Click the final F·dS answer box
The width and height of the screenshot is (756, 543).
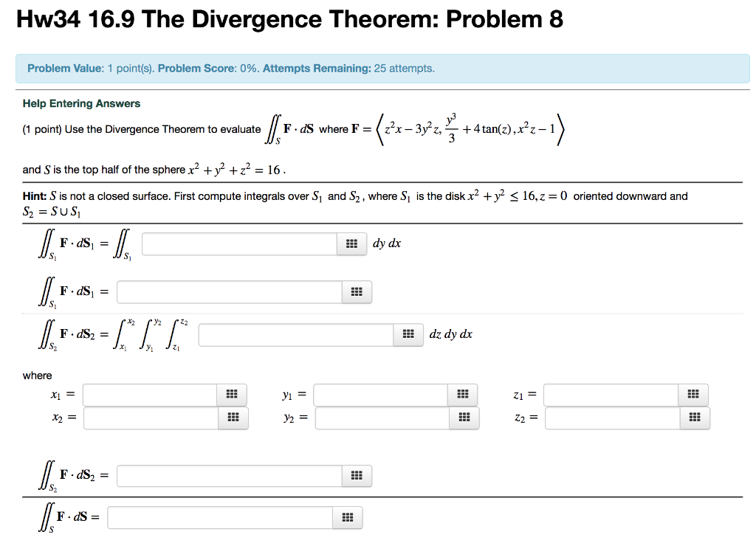tap(221, 517)
